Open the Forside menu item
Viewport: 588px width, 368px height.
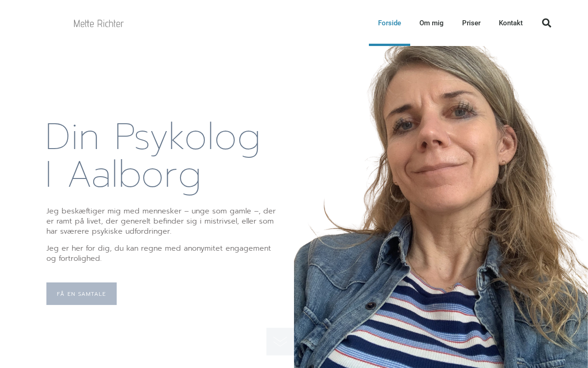(390, 23)
